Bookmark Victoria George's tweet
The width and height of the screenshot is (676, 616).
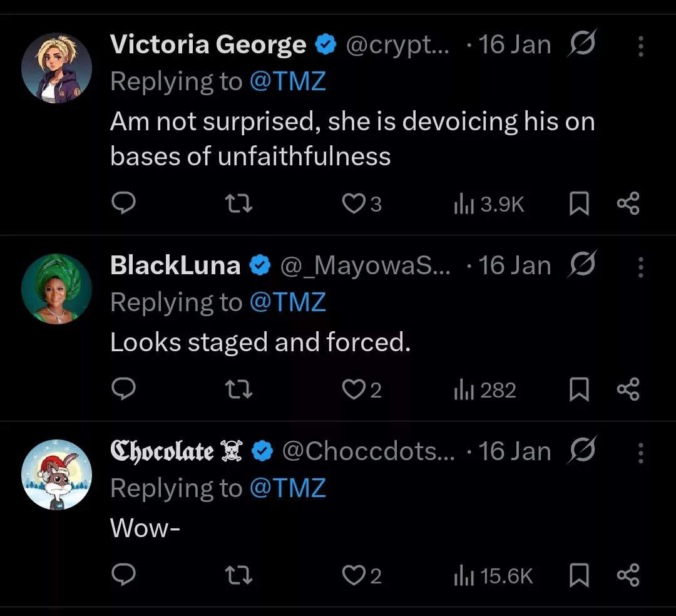[x=579, y=204]
